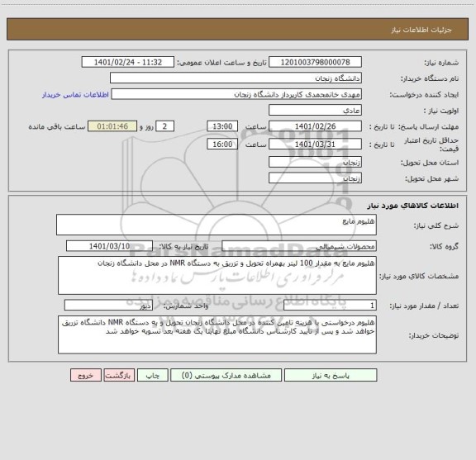
Task: Click the واحد شمارش label
Action: click(x=186, y=306)
